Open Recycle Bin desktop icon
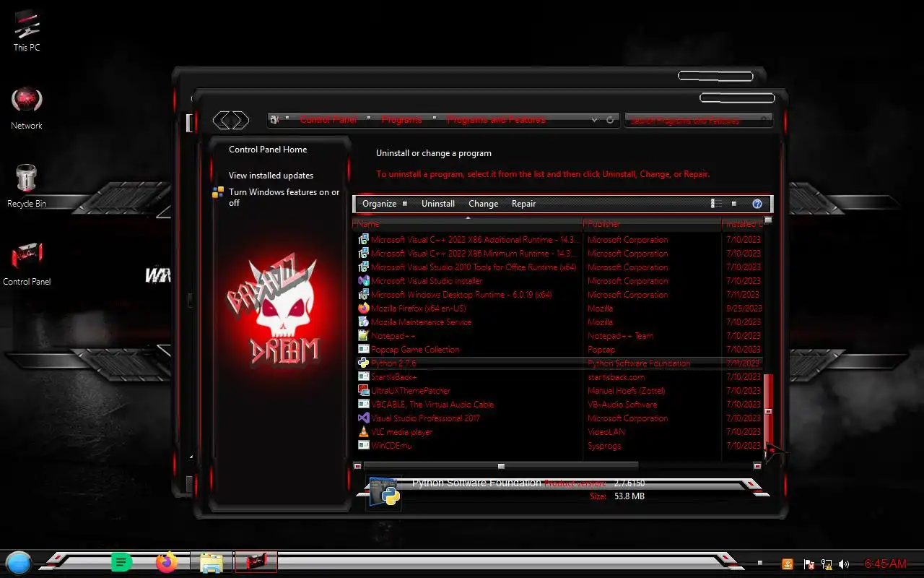Viewport: 924px width, 578px height. point(27,186)
